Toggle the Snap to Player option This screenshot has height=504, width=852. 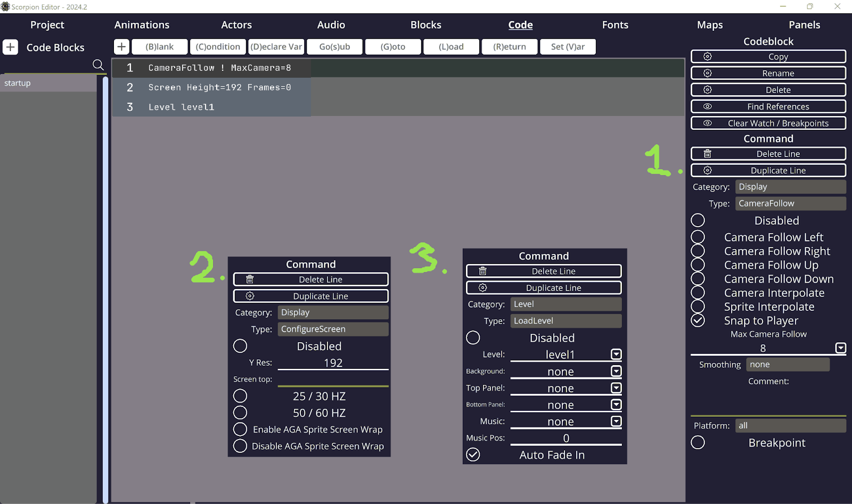[698, 320]
